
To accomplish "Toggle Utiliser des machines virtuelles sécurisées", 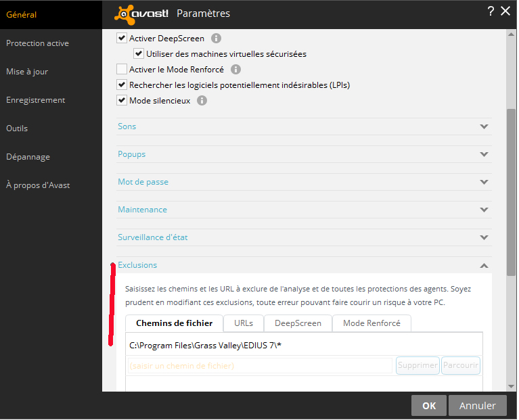I will 139,53.
